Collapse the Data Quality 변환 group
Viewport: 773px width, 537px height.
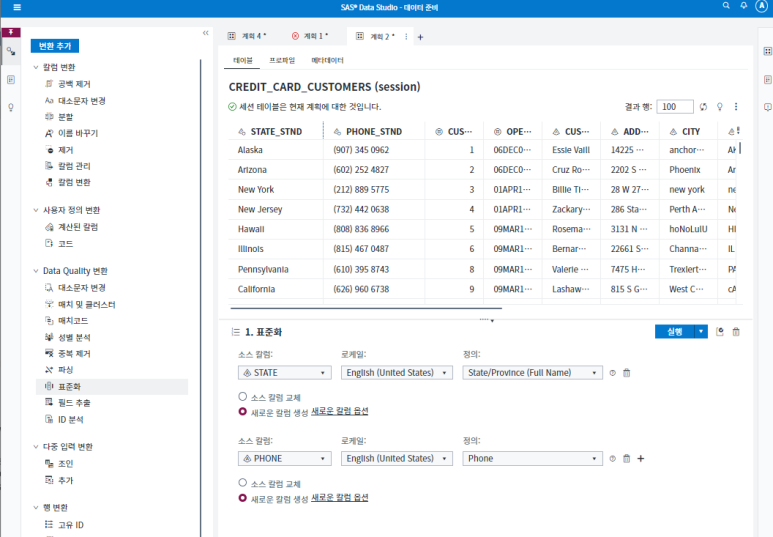(x=35, y=271)
